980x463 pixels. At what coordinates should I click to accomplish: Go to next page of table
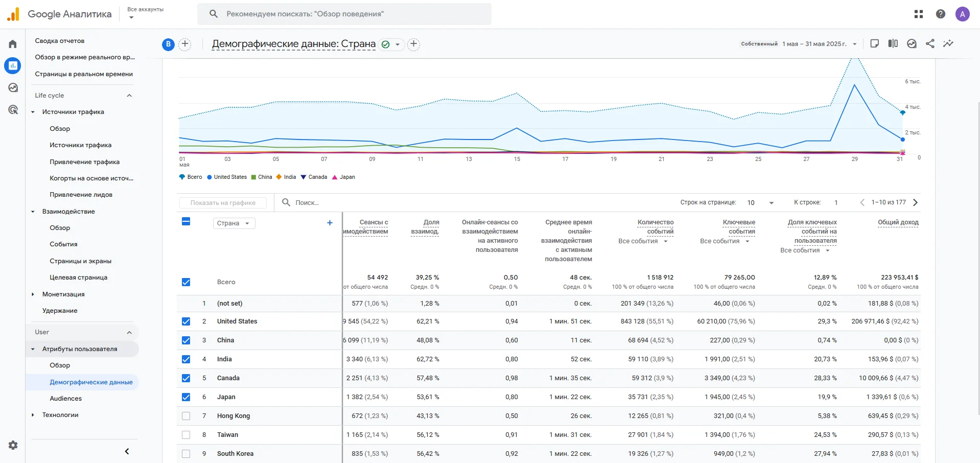click(915, 203)
